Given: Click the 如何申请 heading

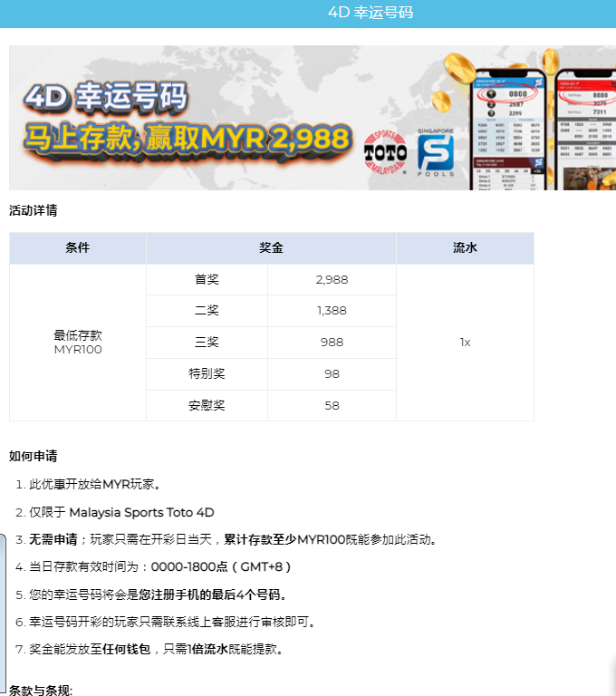Looking at the screenshot, I should tap(34, 456).
